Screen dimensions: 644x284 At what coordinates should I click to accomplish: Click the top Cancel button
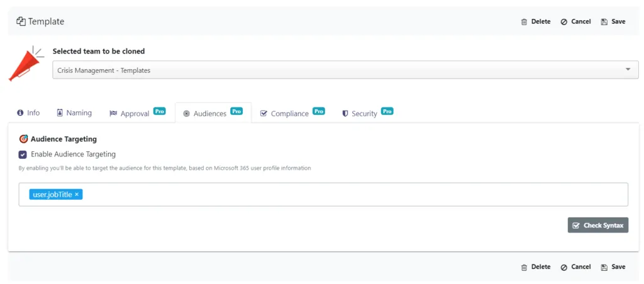(575, 22)
